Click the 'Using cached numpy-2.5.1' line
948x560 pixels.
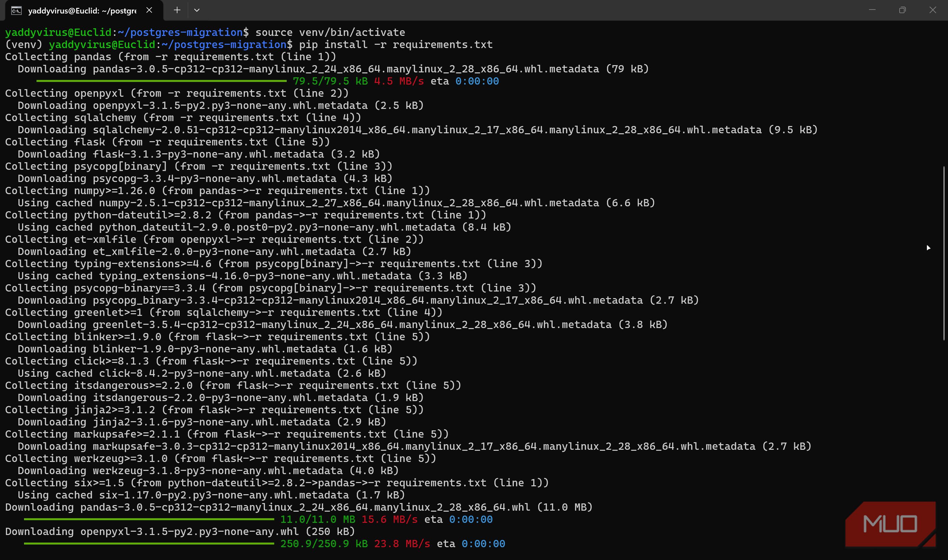pyautogui.click(x=336, y=203)
